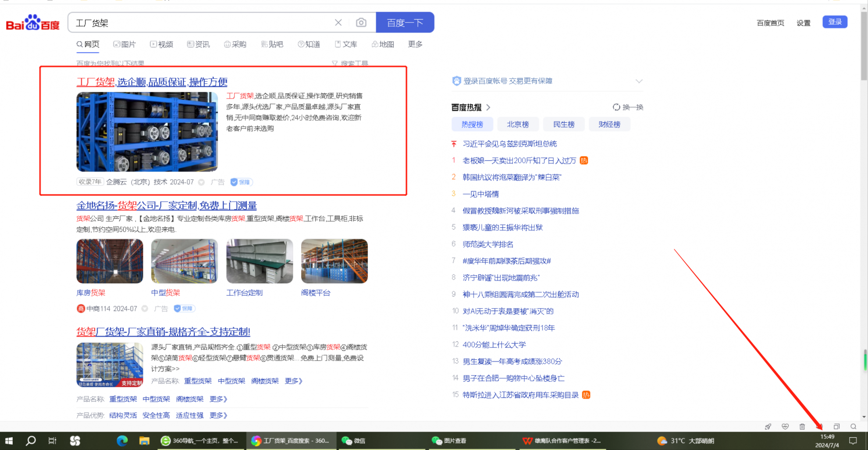Open the 货架厂货架-厂家直销 result title
Viewport: 868px width, 450px height.
point(163,332)
